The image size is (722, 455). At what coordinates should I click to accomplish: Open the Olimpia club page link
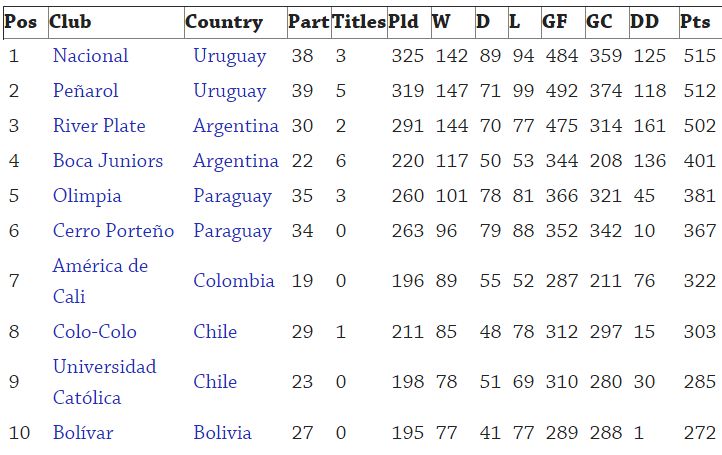(87, 196)
